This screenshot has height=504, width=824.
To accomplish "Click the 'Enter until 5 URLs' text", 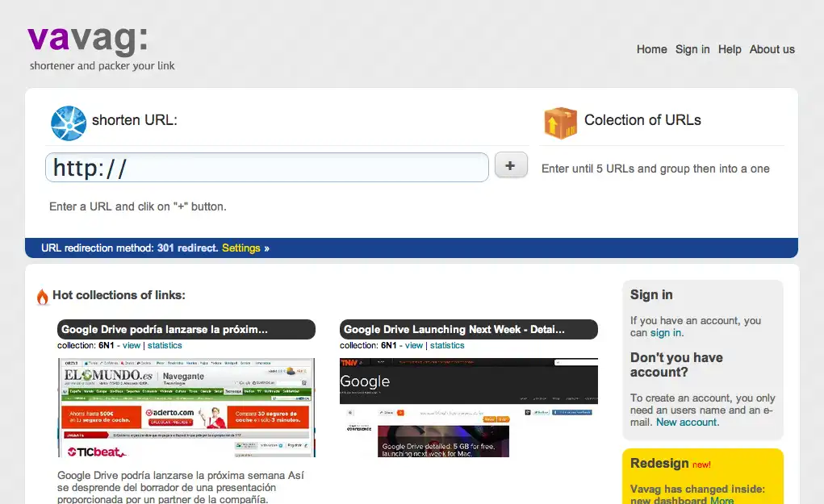I will (x=655, y=169).
